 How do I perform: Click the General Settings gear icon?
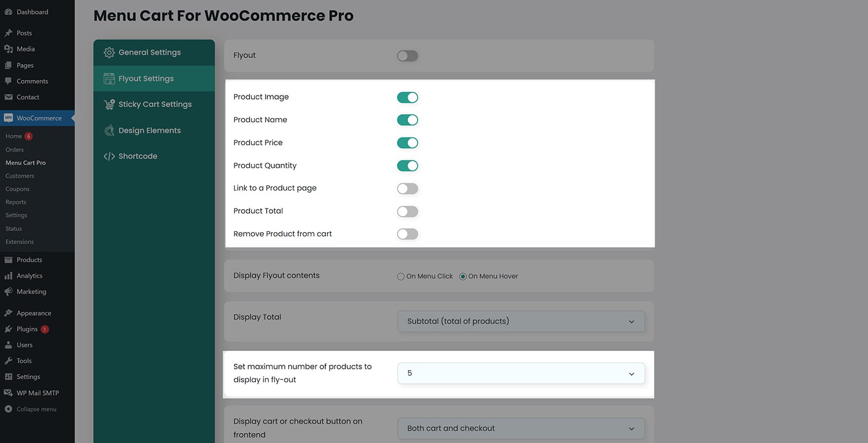109,53
